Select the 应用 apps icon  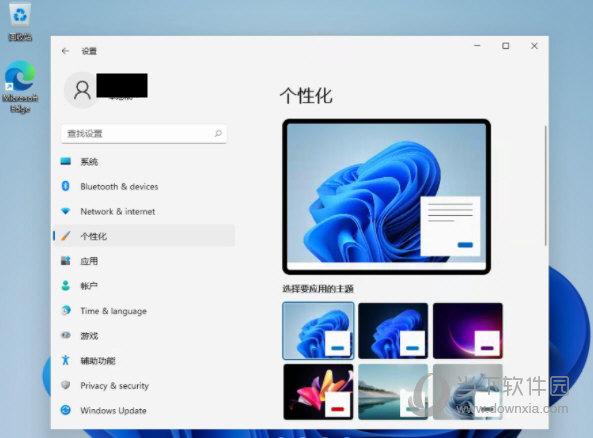tap(65, 261)
